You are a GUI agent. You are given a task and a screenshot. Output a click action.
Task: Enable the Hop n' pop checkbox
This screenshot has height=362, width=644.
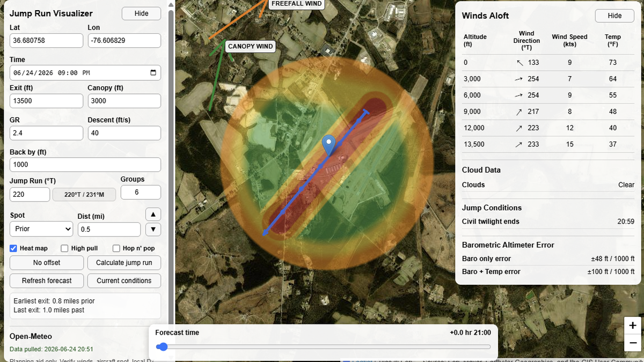pyautogui.click(x=116, y=248)
